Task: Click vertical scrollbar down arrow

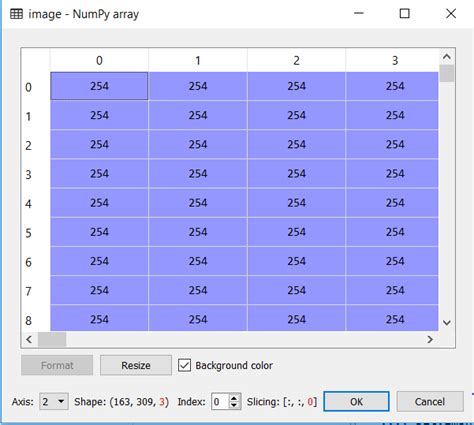Action: click(447, 323)
